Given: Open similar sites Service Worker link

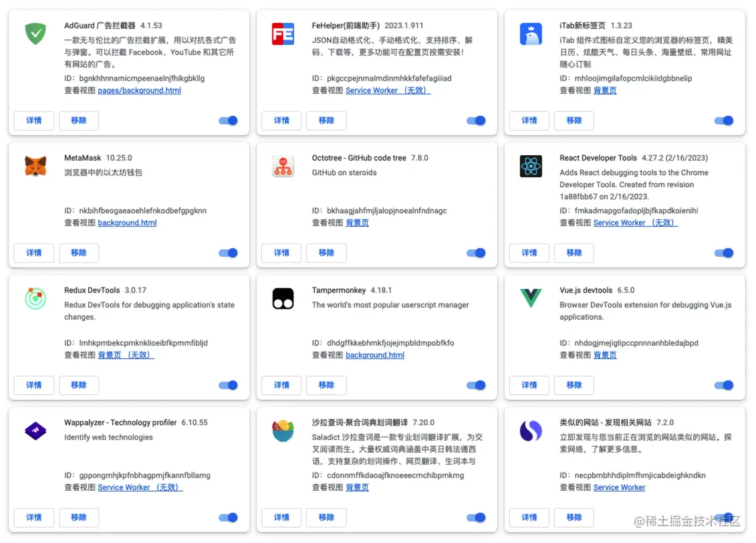Looking at the screenshot, I should click(x=619, y=487).
